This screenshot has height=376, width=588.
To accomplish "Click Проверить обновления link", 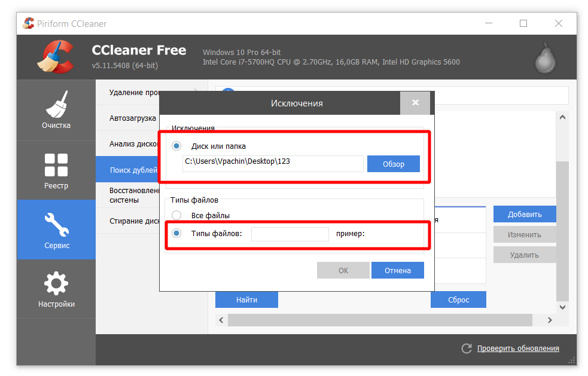I will (517, 349).
